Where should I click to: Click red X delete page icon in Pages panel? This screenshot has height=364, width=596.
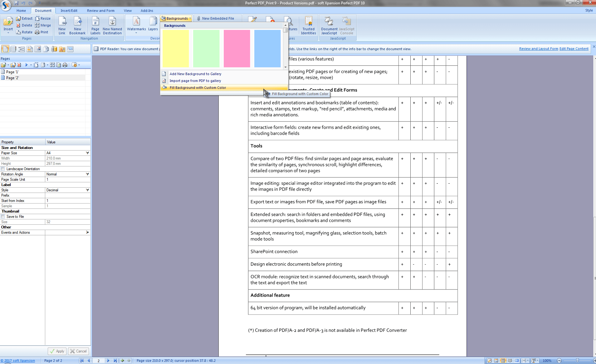click(19, 65)
